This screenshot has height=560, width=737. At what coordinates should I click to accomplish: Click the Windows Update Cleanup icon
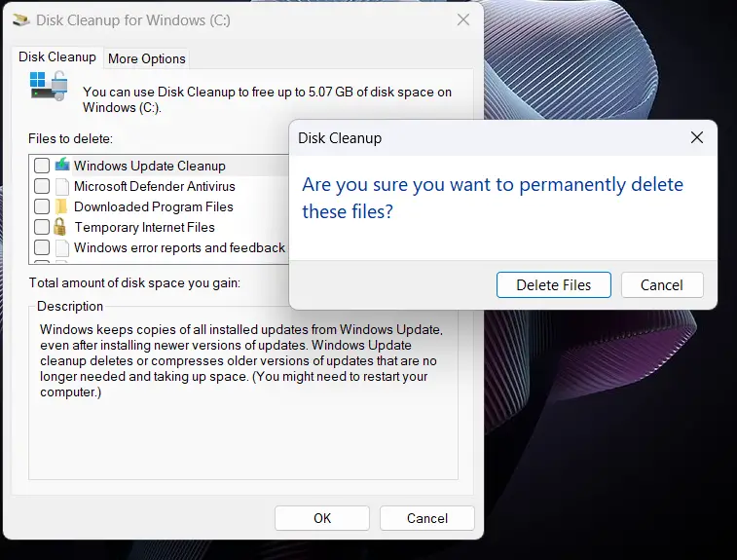[62, 165]
